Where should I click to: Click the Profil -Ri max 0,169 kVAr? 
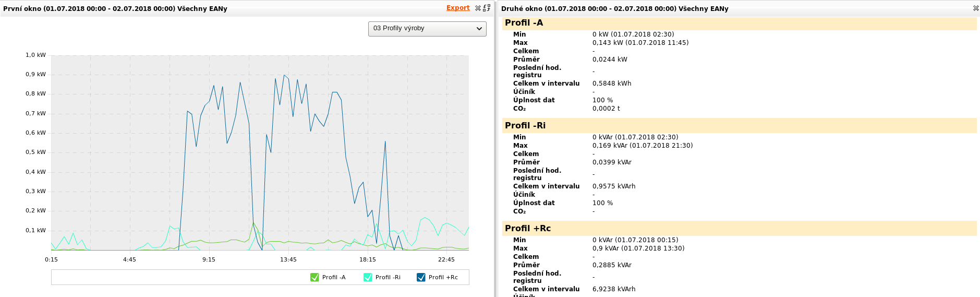(643, 146)
